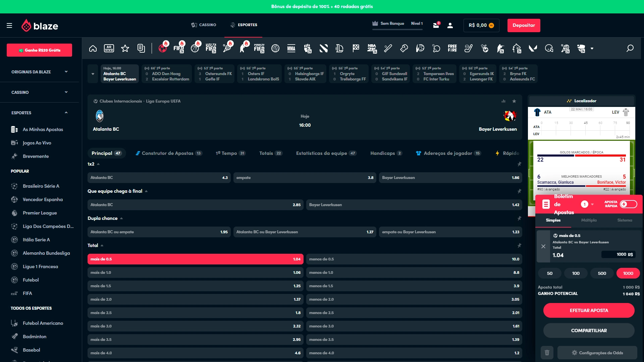Click the favorites star icon
The width and height of the screenshot is (644, 362).
click(x=124, y=48)
